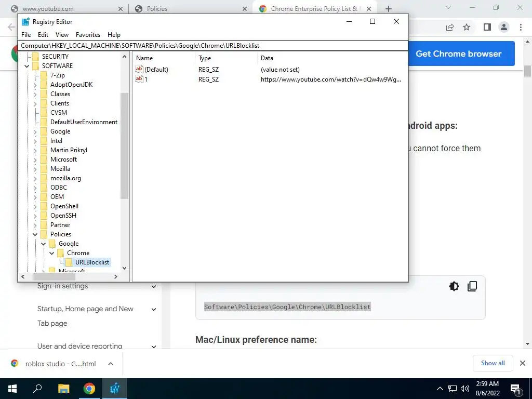This screenshot has height=399, width=532.
Task: Click the Get Chrome browser button
Action: click(458, 54)
